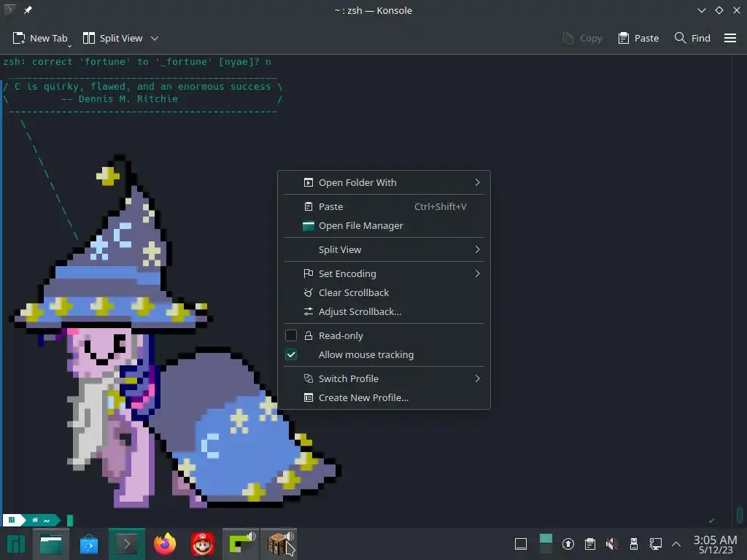Select Open File Manager in context menu
This screenshot has width=747, height=560.
[x=384, y=226]
